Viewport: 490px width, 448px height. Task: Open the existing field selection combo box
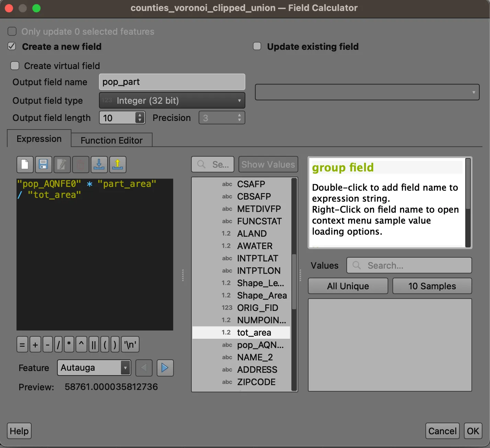pos(367,92)
